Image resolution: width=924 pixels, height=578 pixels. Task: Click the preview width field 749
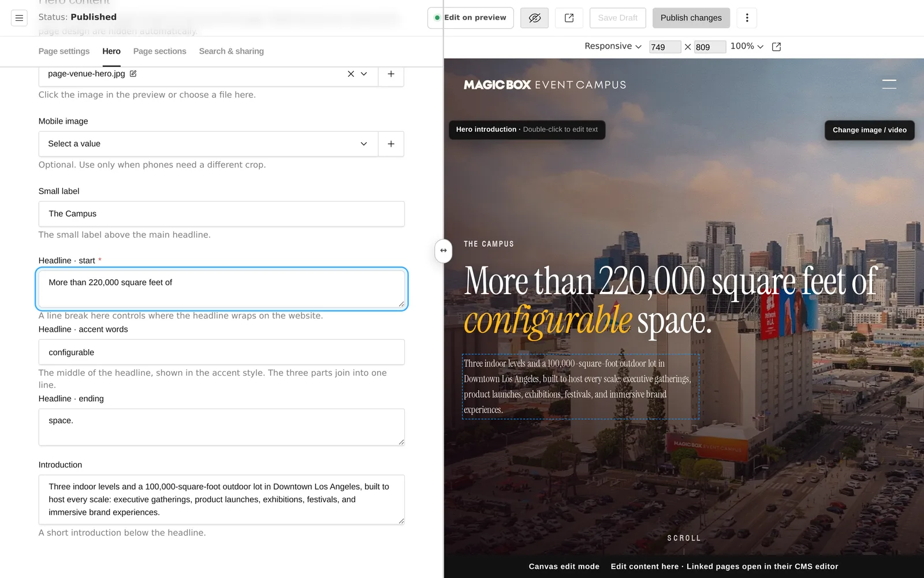(x=665, y=47)
